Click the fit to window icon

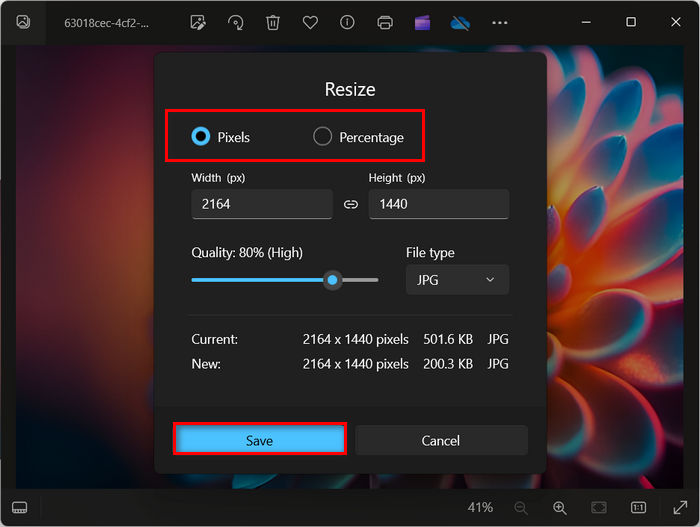[x=599, y=507]
